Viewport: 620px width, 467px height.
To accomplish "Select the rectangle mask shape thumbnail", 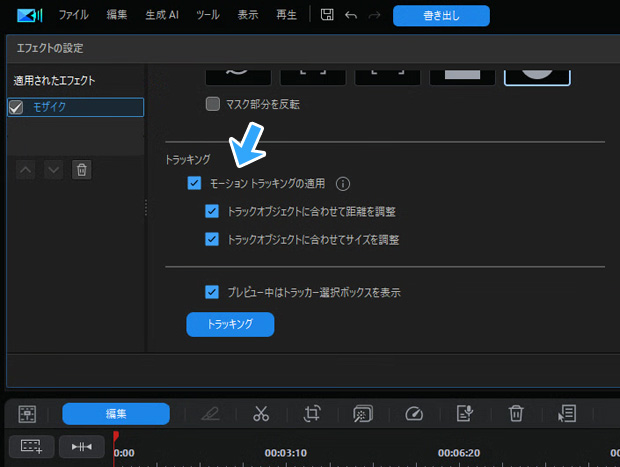I will tap(462, 77).
